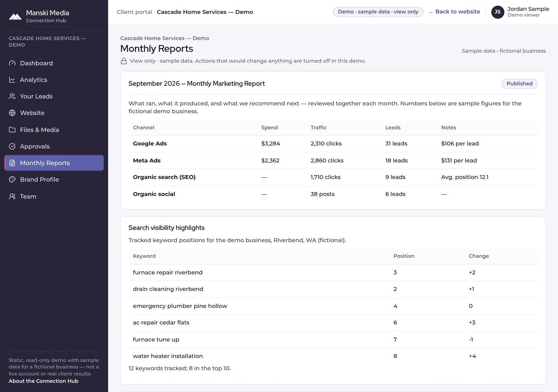Click the Organic social row label
Screen dimensions: 558x392
(x=154, y=194)
